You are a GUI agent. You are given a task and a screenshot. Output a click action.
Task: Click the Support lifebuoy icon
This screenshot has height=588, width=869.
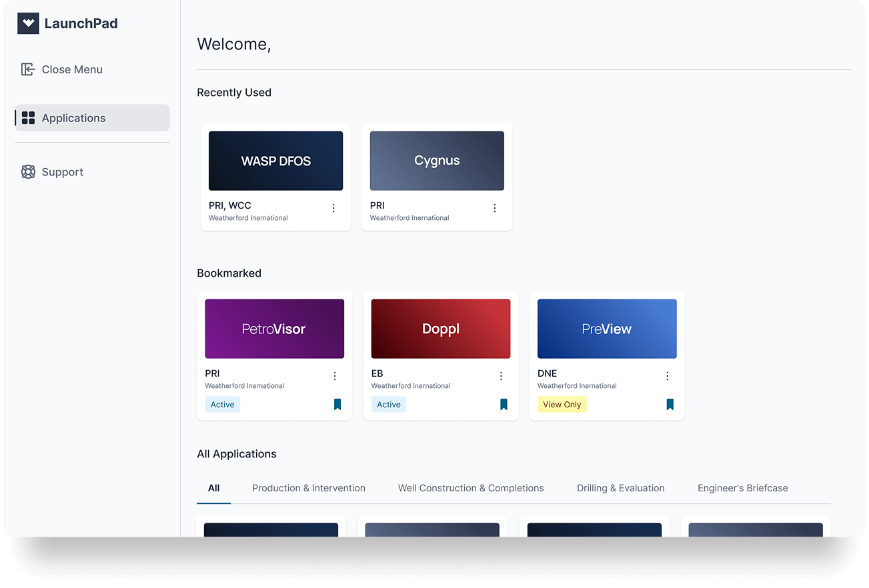click(28, 172)
